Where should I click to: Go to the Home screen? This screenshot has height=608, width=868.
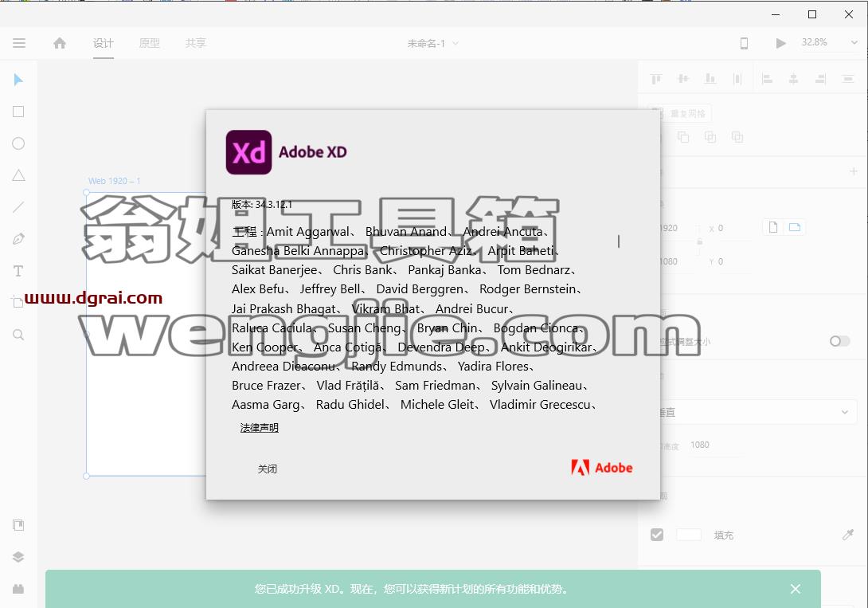click(60, 43)
